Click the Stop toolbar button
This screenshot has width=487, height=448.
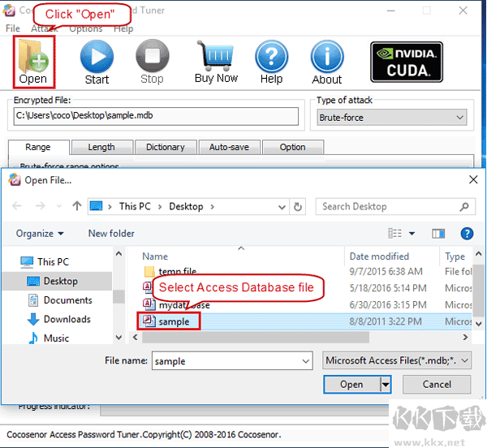[153, 62]
